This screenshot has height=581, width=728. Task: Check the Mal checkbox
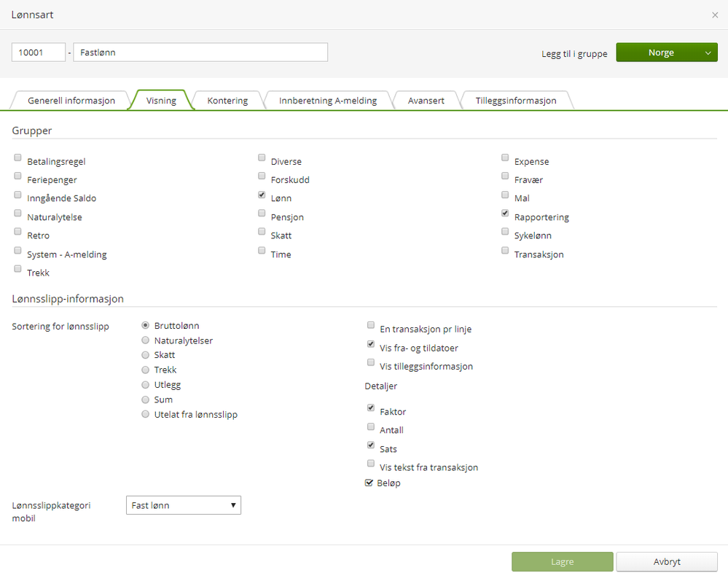point(505,195)
